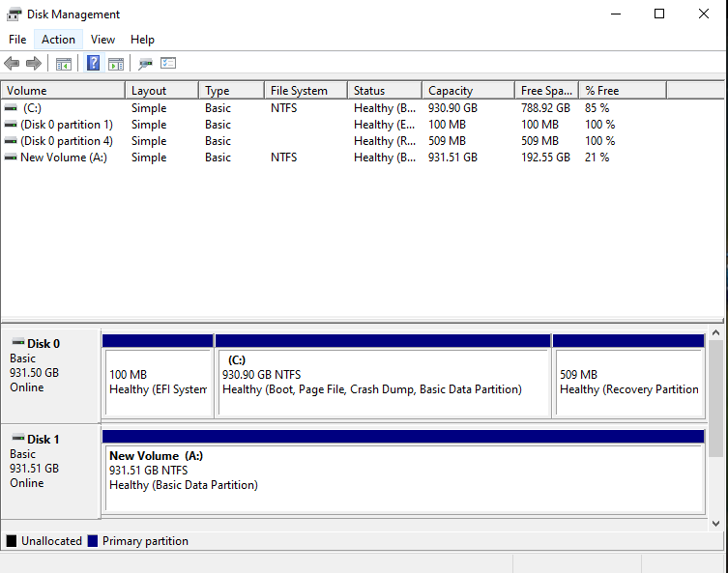Click the disk map scrollbar down arrow
The width and height of the screenshot is (728, 573).
point(715,524)
